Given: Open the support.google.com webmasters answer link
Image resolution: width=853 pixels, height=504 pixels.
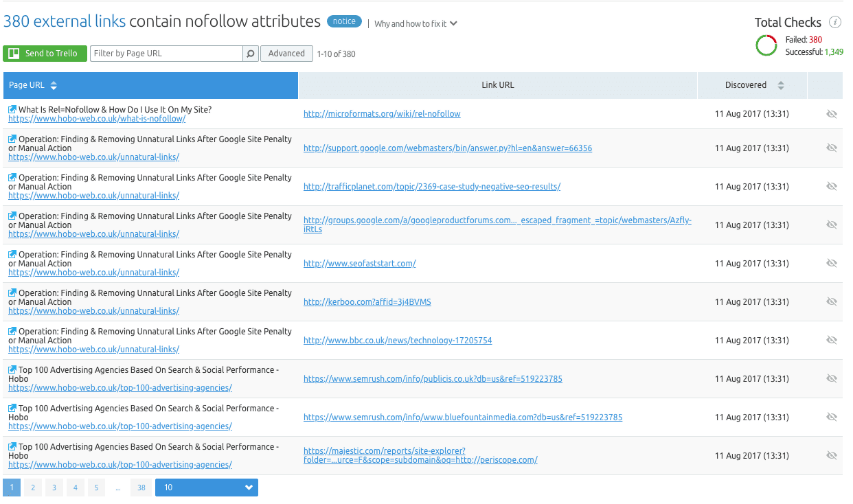Looking at the screenshot, I should [x=448, y=148].
